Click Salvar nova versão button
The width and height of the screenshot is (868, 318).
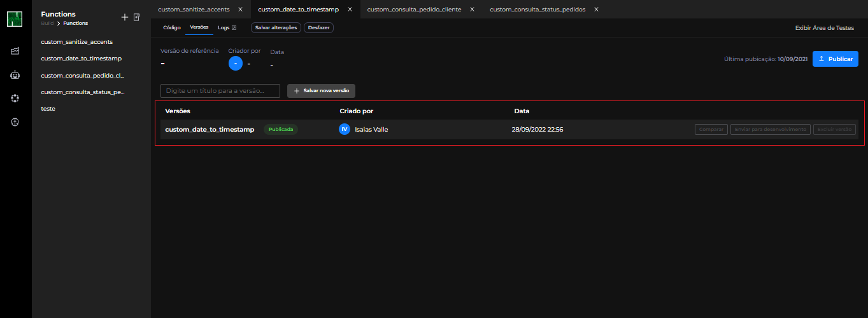[321, 91]
